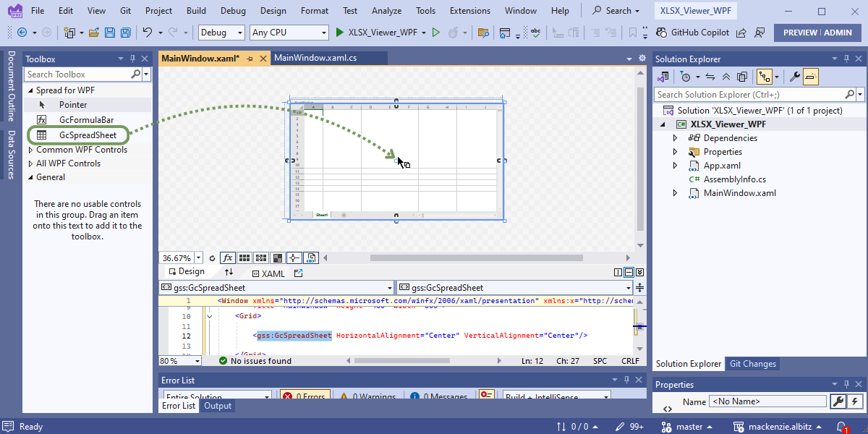868x434 pixels.
Task: Click the Undo arrow icon
Action: pos(148,33)
